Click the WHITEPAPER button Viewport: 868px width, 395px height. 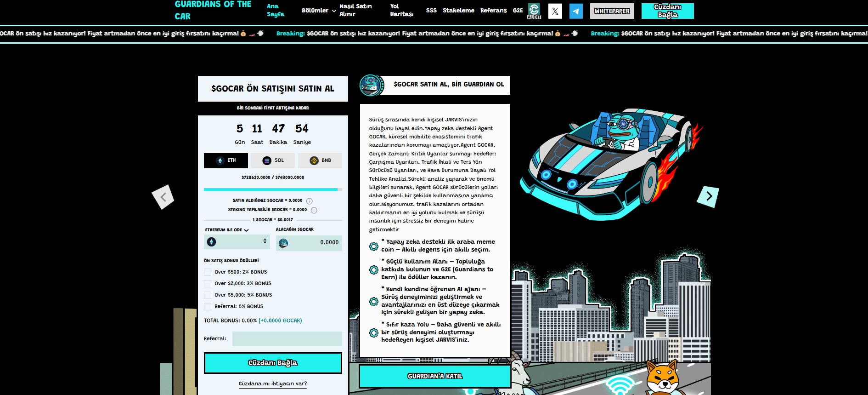point(612,11)
